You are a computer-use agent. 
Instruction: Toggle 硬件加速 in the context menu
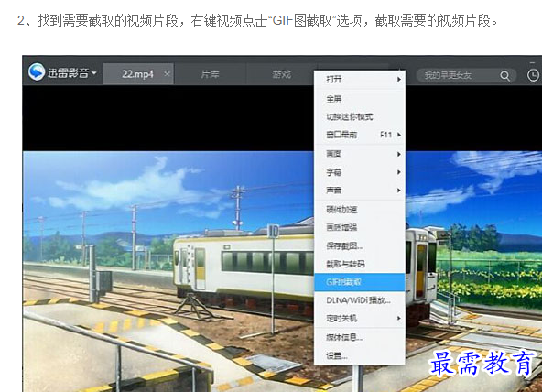(360, 209)
